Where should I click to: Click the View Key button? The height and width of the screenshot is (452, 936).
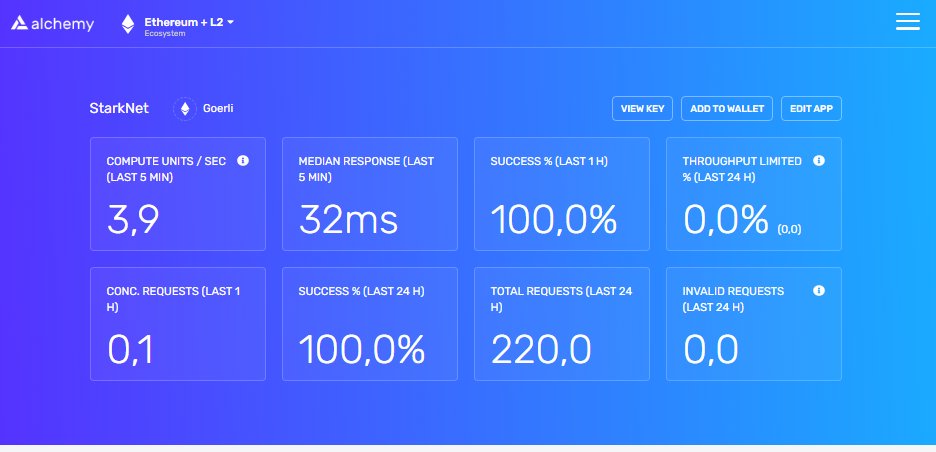point(642,109)
